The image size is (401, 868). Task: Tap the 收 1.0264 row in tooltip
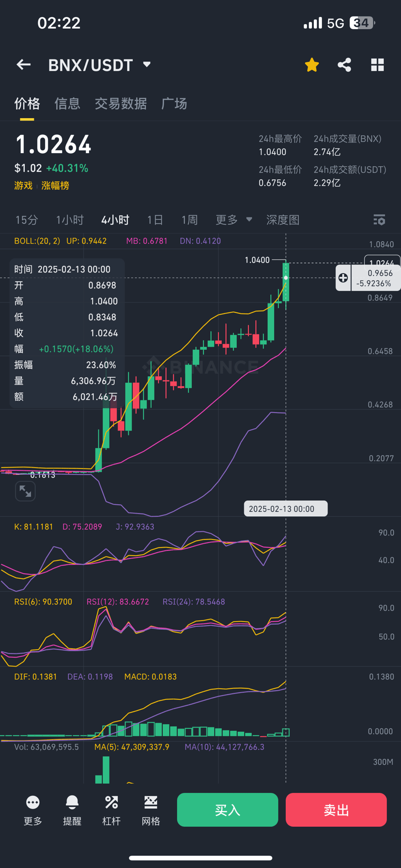66,333
